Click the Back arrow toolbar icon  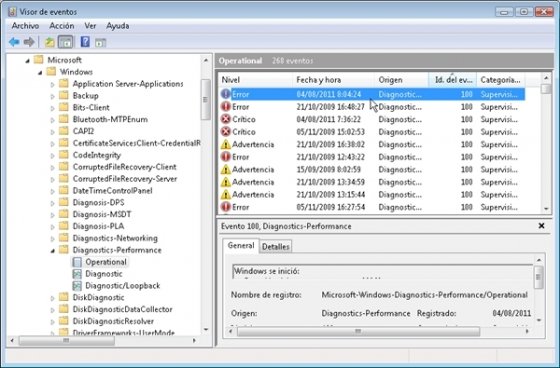[x=14, y=42]
